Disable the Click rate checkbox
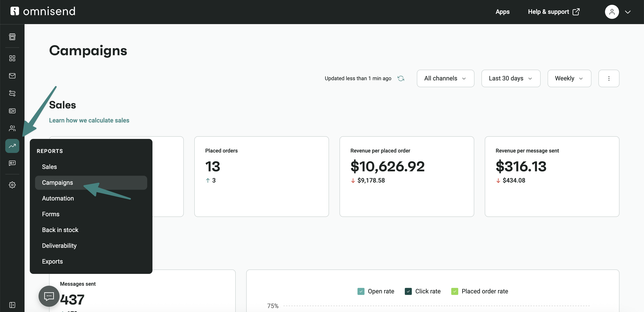This screenshot has width=644, height=312. [408, 291]
